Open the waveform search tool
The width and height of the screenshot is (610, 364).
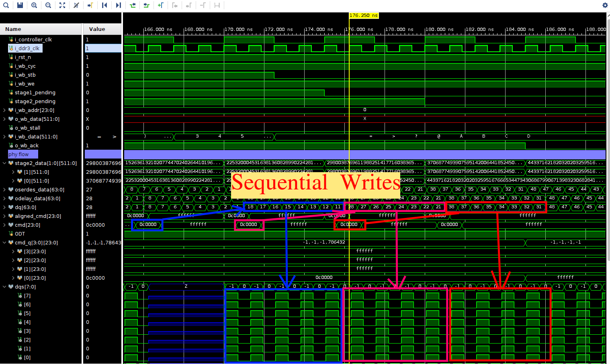tap(6, 5)
